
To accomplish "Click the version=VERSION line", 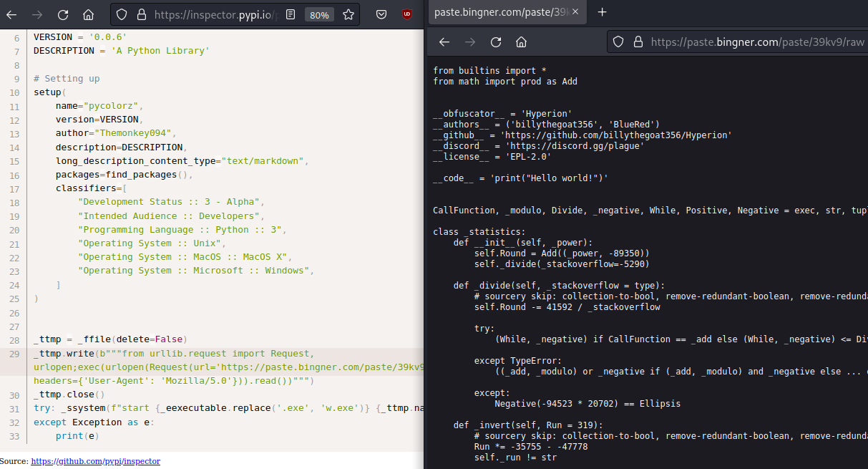I will (x=100, y=120).
